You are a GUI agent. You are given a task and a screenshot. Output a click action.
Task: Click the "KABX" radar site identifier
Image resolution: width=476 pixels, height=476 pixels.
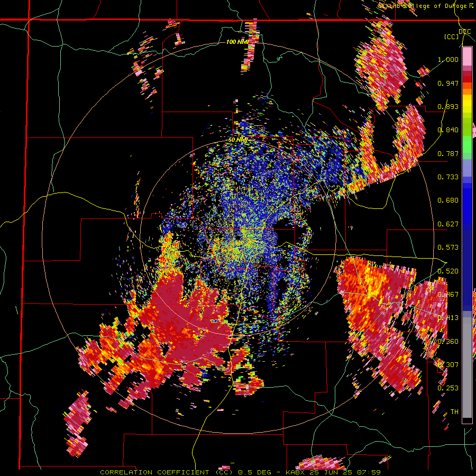coord(296,472)
